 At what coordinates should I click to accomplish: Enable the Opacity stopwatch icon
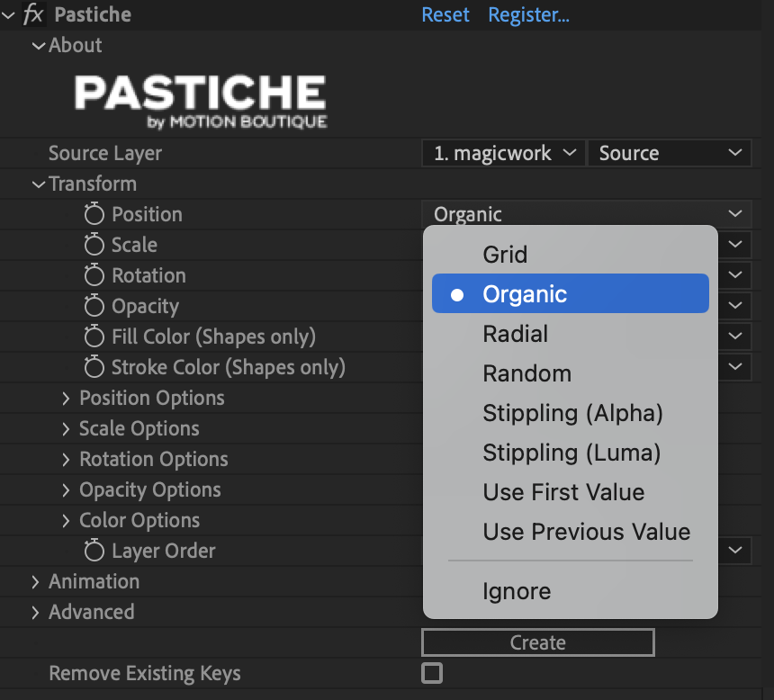[94, 306]
